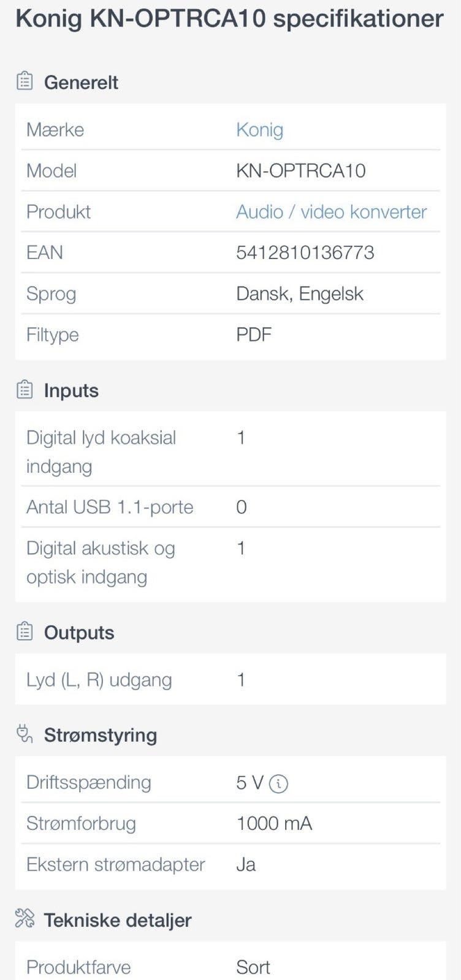This screenshot has height=980, width=461.
Task: Click the clipboard icon beside Inputs
Action: (25, 390)
